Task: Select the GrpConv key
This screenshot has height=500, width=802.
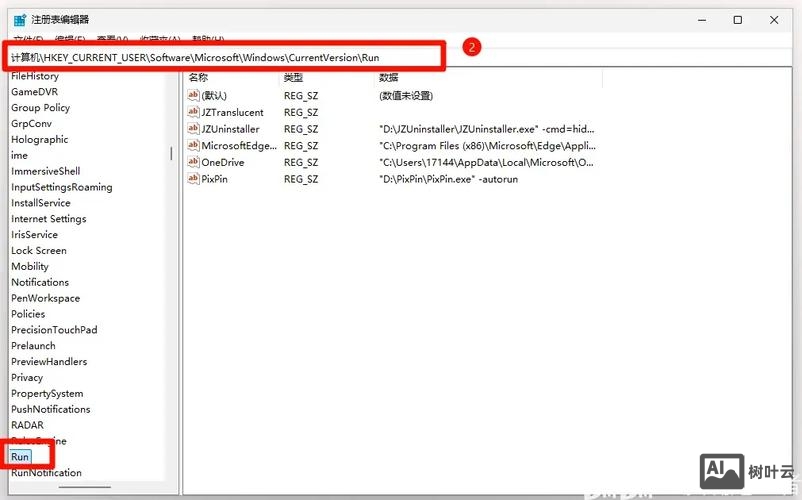Action: tap(31, 124)
